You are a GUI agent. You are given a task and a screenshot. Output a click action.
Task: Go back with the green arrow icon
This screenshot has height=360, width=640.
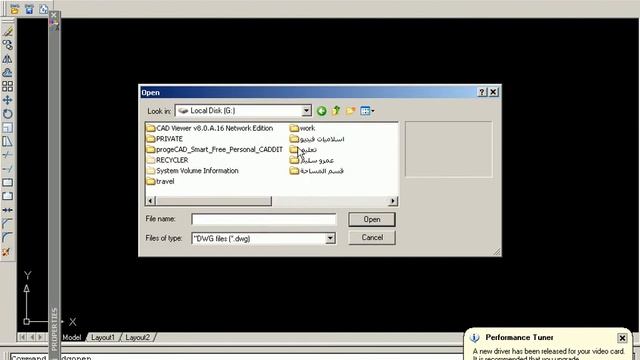(x=322, y=111)
